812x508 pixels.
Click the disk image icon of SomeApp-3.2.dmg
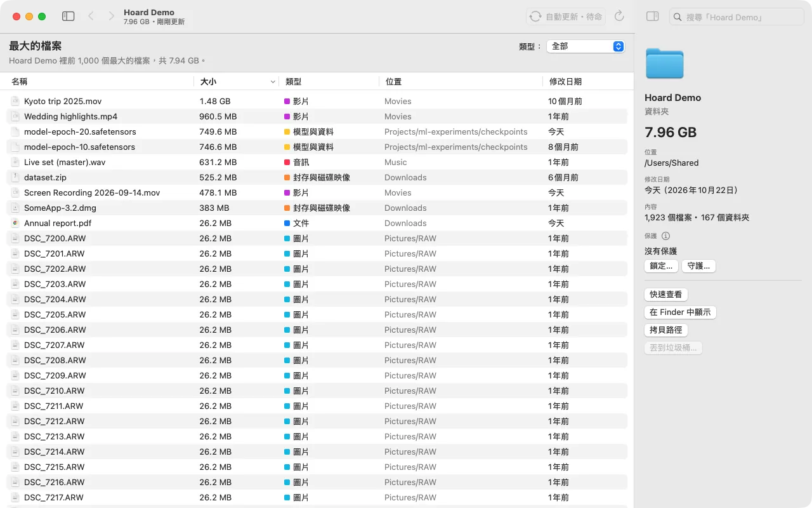(x=15, y=208)
